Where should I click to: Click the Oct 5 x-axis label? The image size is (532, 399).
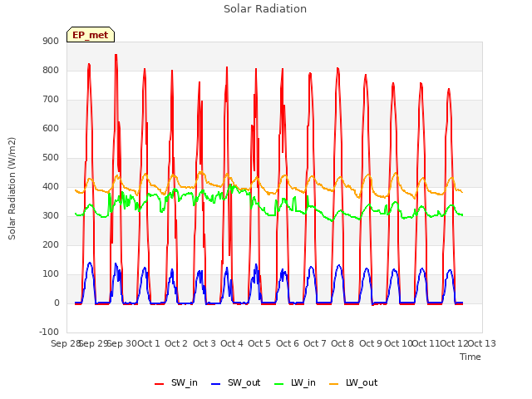259,343
